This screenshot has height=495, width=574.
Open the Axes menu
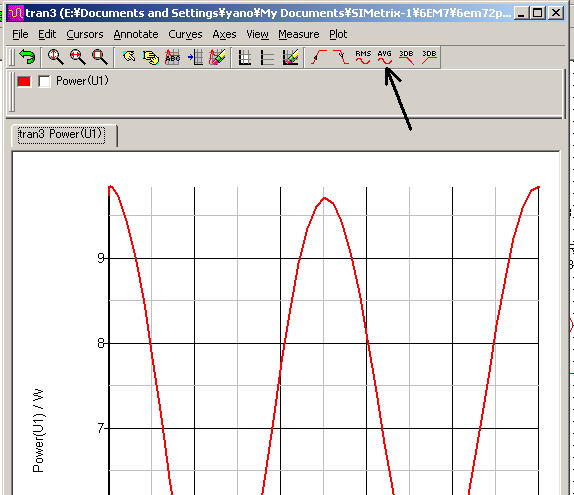click(x=224, y=34)
